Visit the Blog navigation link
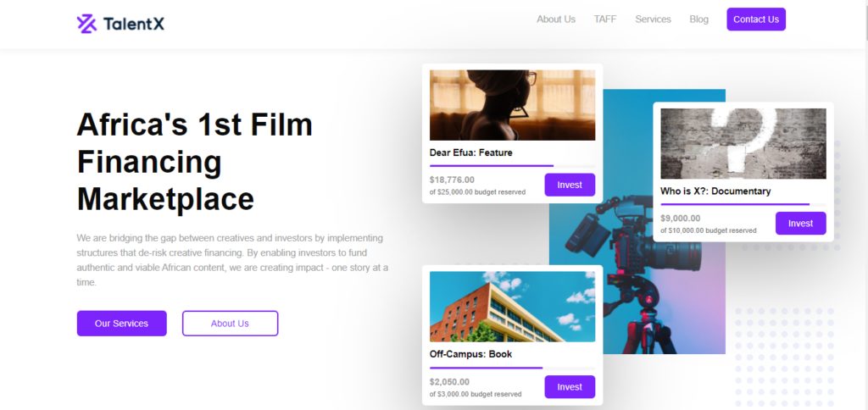868x410 pixels. tap(698, 19)
